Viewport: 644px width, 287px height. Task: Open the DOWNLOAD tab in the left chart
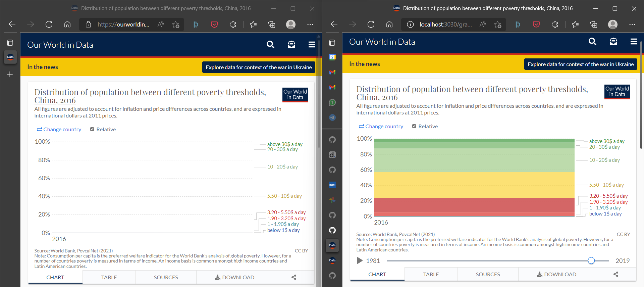(235, 277)
